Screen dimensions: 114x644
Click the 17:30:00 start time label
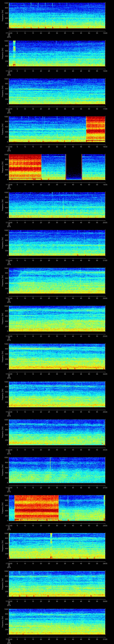tap(9, 639)
